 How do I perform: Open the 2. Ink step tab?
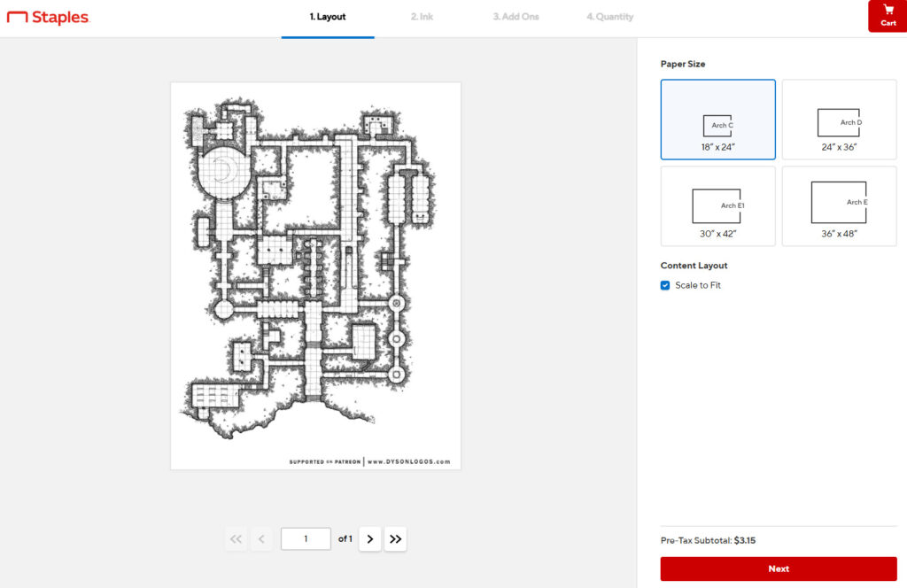pyautogui.click(x=422, y=18)
